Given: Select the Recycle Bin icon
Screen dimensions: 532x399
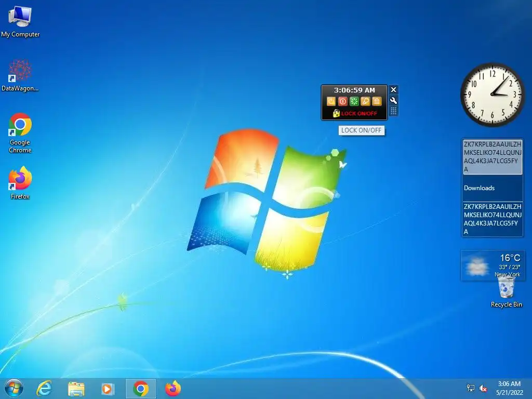Looking at the screenshot, I should (x=506, y=292).
